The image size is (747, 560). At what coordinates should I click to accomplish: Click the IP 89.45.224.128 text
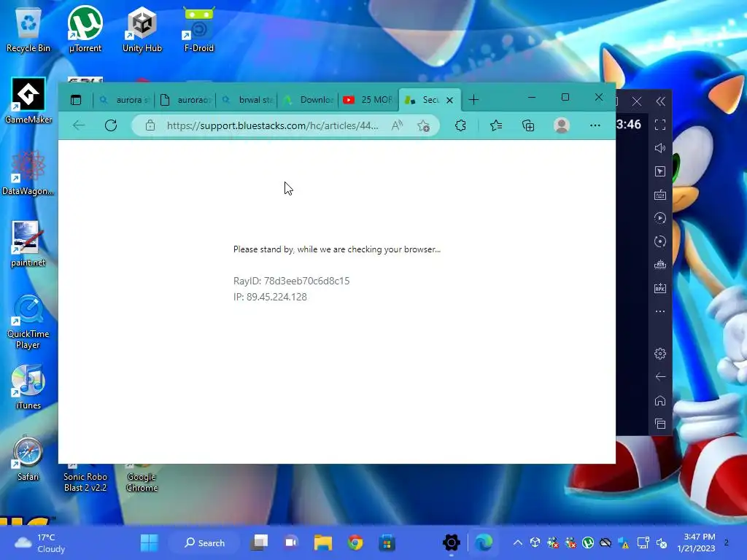pyautogui.click(x=270, y=297)
